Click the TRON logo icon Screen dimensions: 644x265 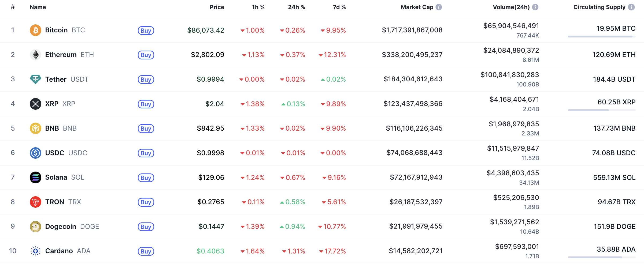pos(35,202)
